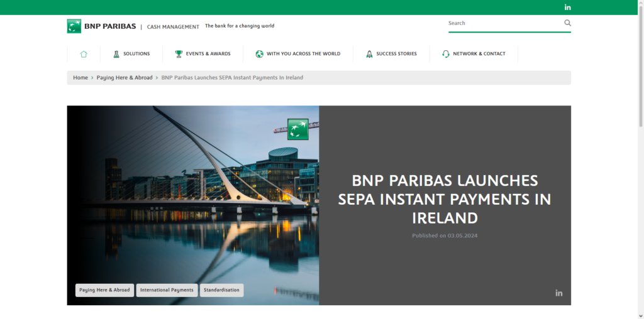644x319 pixels.
Task: Click the trophy icon beside Events & Awards
Action: point(179,54)
